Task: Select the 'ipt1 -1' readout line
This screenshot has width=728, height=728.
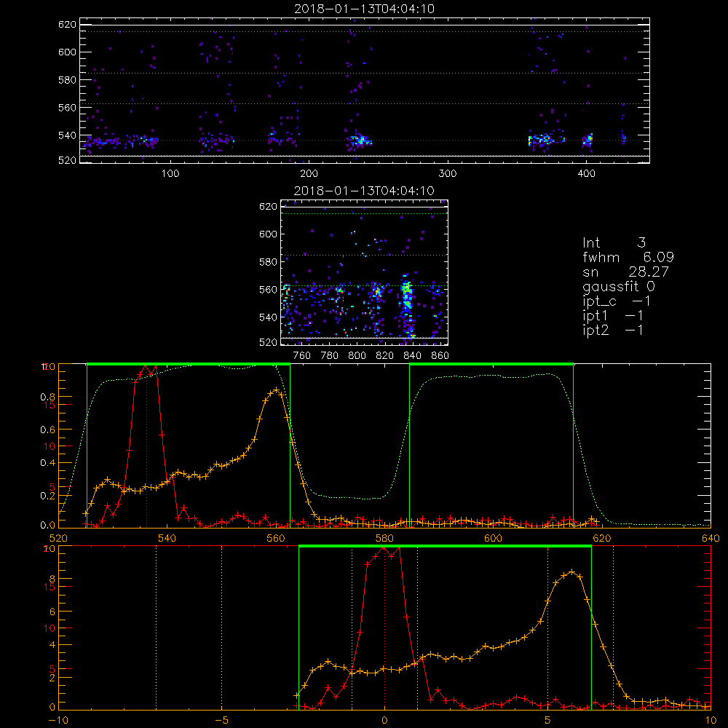Action: [613, 316]
